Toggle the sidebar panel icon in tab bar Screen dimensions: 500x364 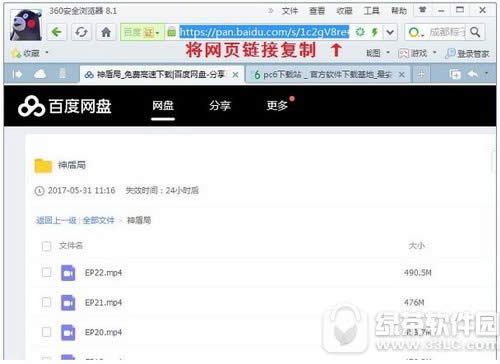click(x=17, y=74)
